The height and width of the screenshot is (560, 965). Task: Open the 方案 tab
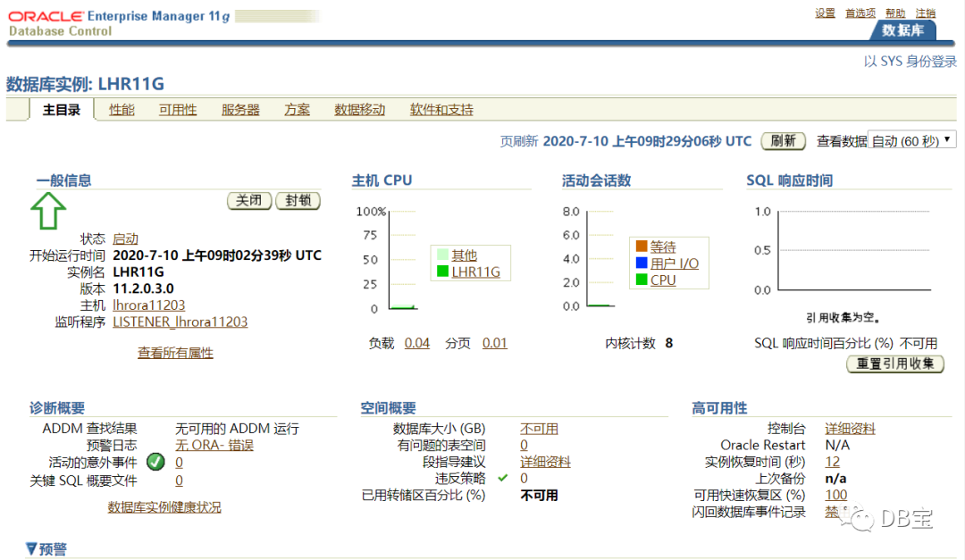(x=297, y=110)
